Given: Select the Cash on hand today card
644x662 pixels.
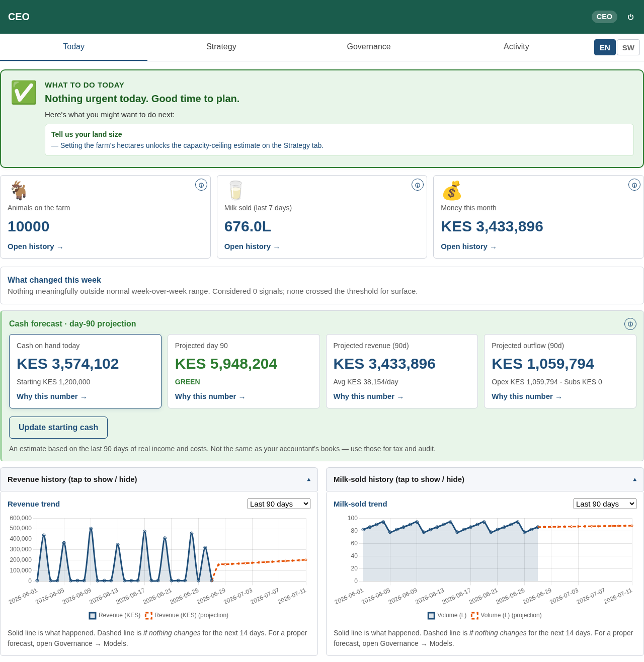Looking at the screenshot, I should [85, 371].
